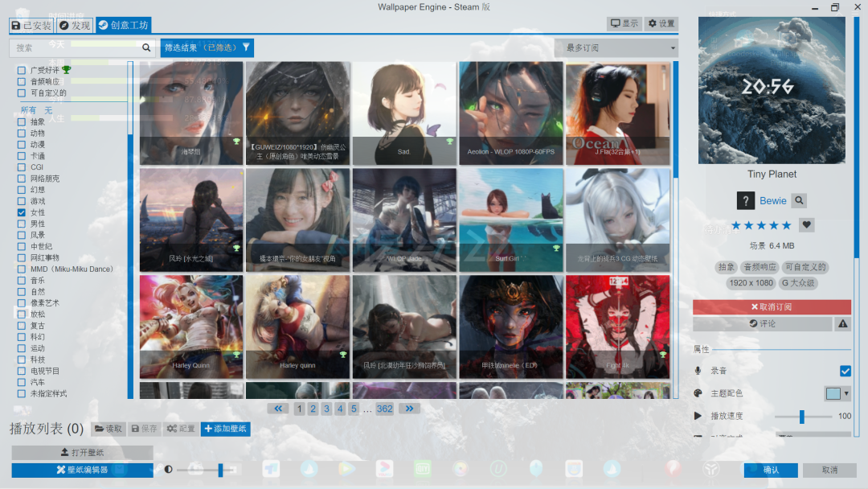Click the 确认 button
Viewport: 868px width, 489px height.
pyautogui.click(x=771, y=470)
